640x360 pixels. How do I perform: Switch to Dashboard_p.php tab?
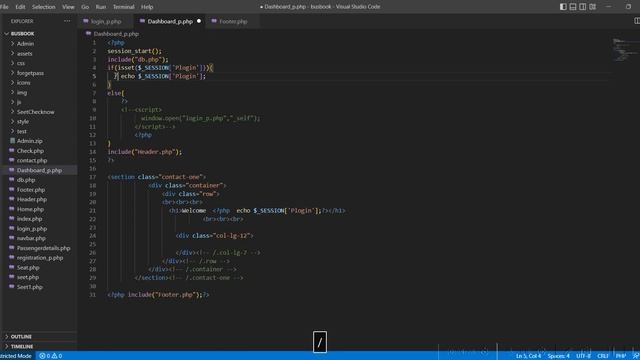tap(170, 21)
